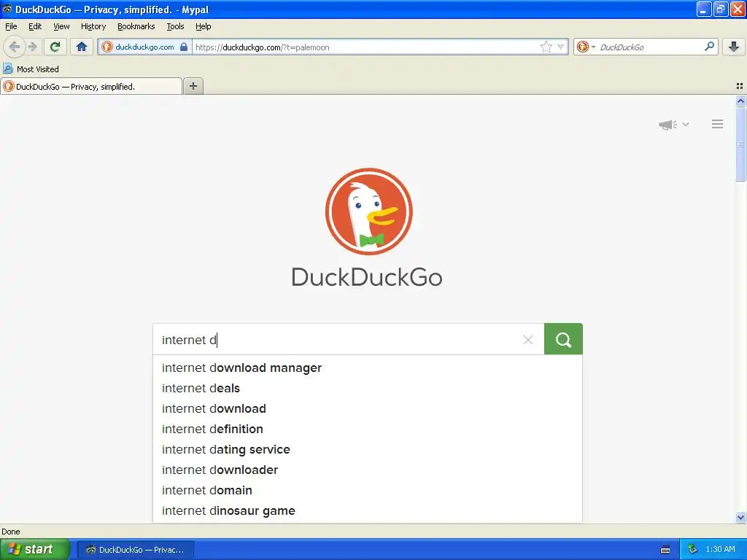The width and height of the screenshot is (747, 560).
Task: Click the magnifier in the browser search box
Action: pyautogui.click(x=709, y=46)
